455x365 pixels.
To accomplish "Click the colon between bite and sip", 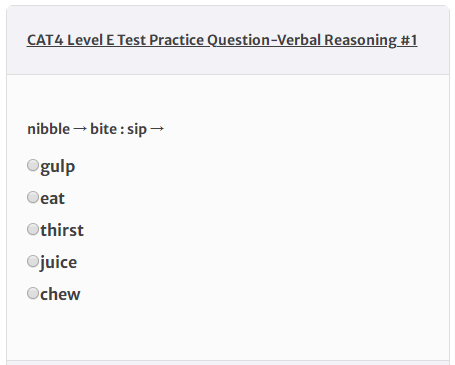I will (122, 130).
